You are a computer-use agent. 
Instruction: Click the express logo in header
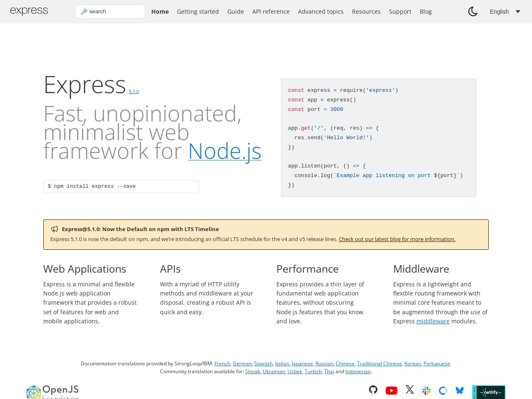point(29,11)
